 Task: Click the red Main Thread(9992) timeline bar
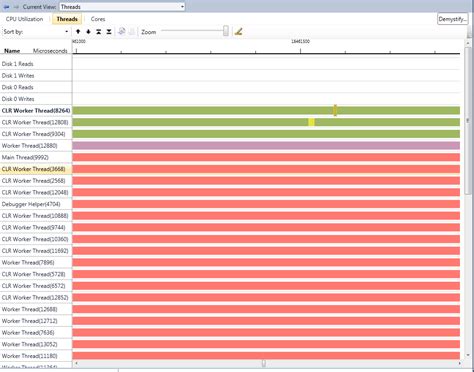[266, 157]
